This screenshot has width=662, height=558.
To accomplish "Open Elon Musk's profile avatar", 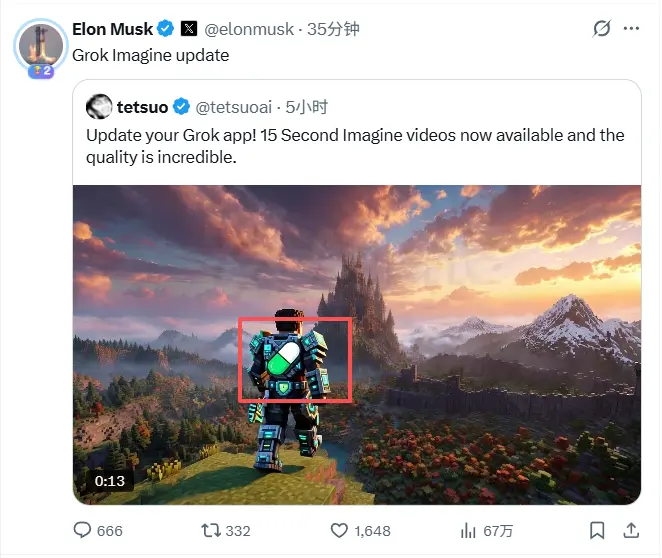I will 41,46.
